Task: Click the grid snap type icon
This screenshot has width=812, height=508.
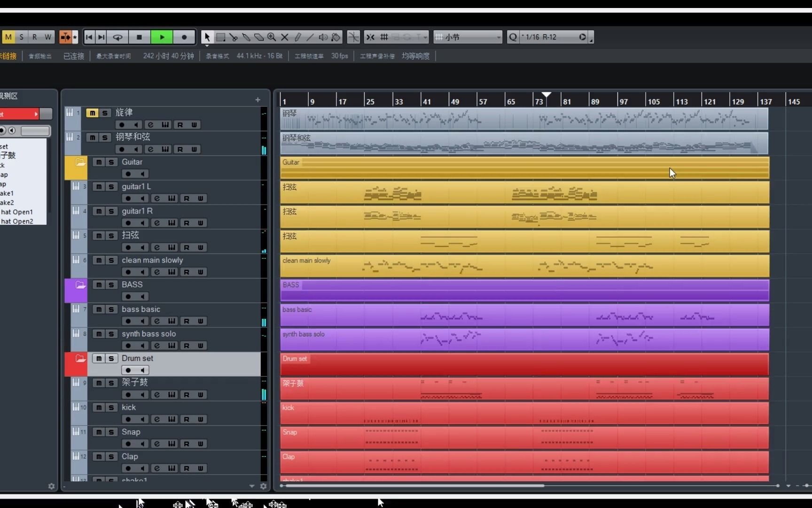Action: (x=384, y=37)
